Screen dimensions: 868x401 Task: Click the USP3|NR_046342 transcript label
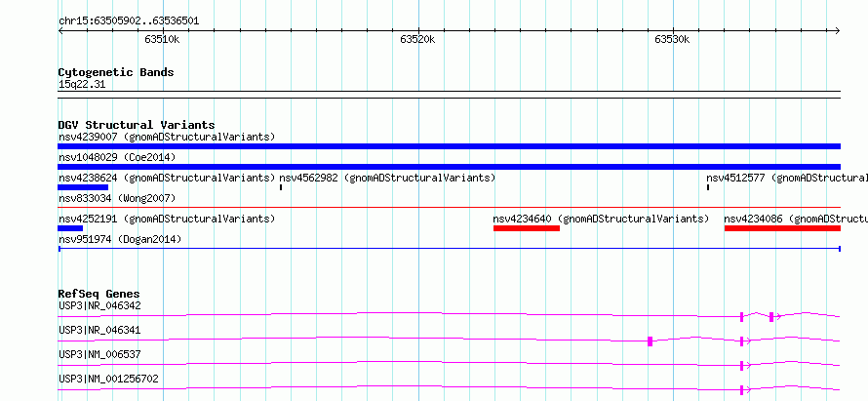pos(99,305)
